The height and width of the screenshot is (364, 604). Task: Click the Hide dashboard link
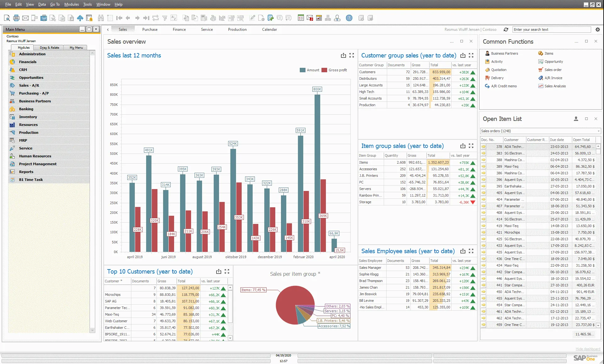pos(588,349)
